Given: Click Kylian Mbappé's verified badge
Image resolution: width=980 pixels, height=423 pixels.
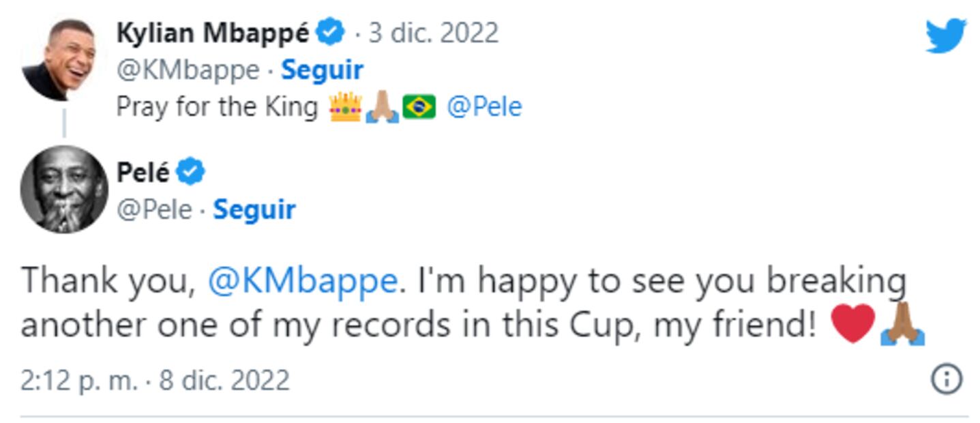Looking at the screenshot, I should click(329, 32).
